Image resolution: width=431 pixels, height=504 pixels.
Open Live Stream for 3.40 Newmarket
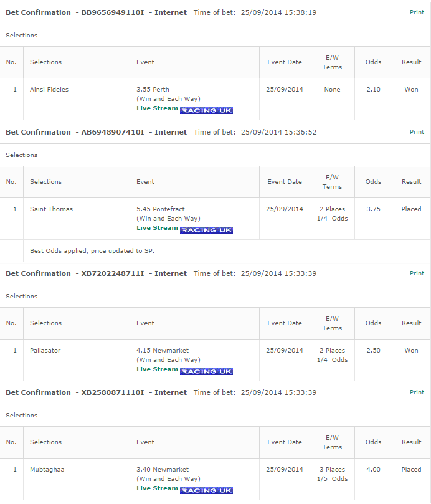coord(157,488)
